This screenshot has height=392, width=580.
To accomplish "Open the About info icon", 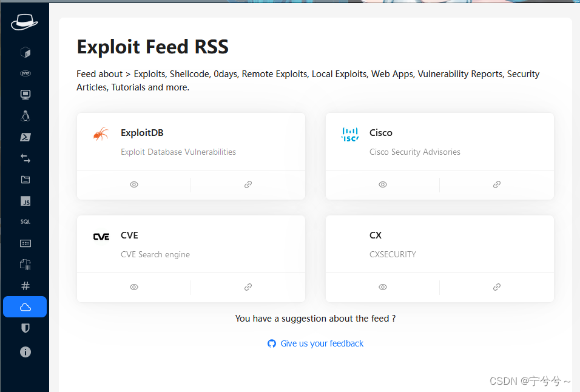I will tap(25, 352).
